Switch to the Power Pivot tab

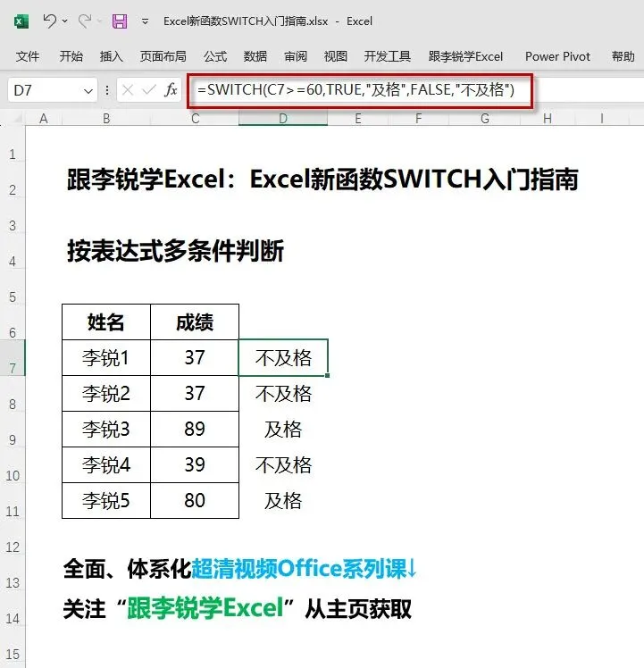click(x=557, y=56)
